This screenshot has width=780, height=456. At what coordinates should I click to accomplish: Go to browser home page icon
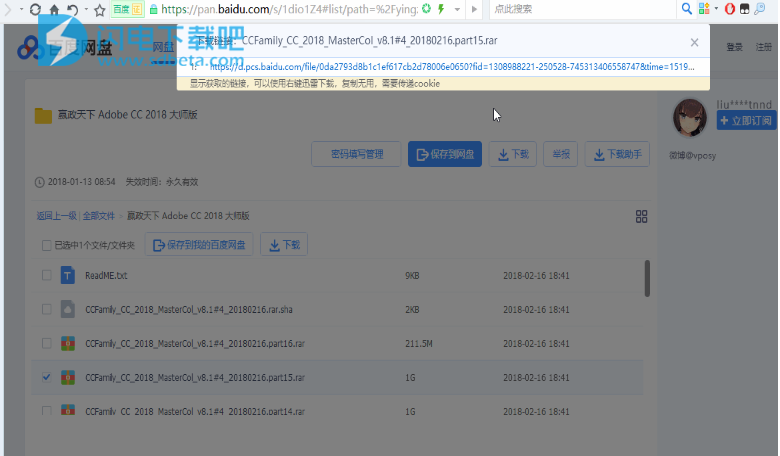(54, 9)
